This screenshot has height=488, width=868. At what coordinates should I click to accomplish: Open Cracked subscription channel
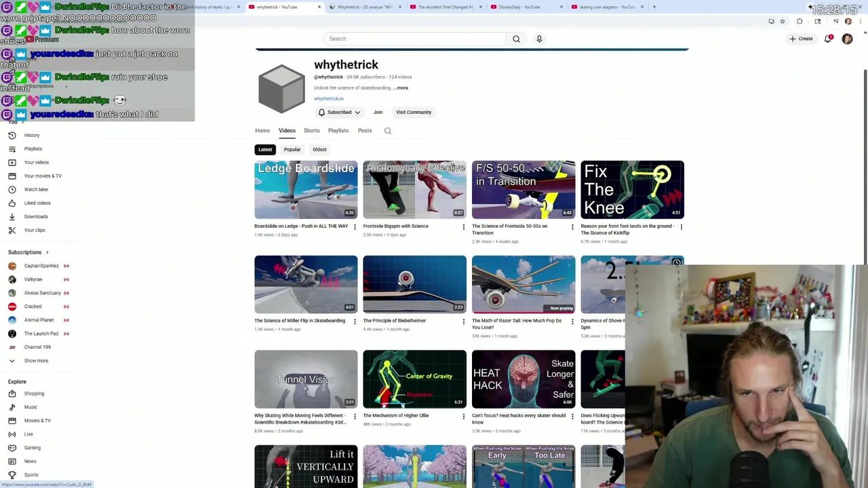click(x=33, y=306)
